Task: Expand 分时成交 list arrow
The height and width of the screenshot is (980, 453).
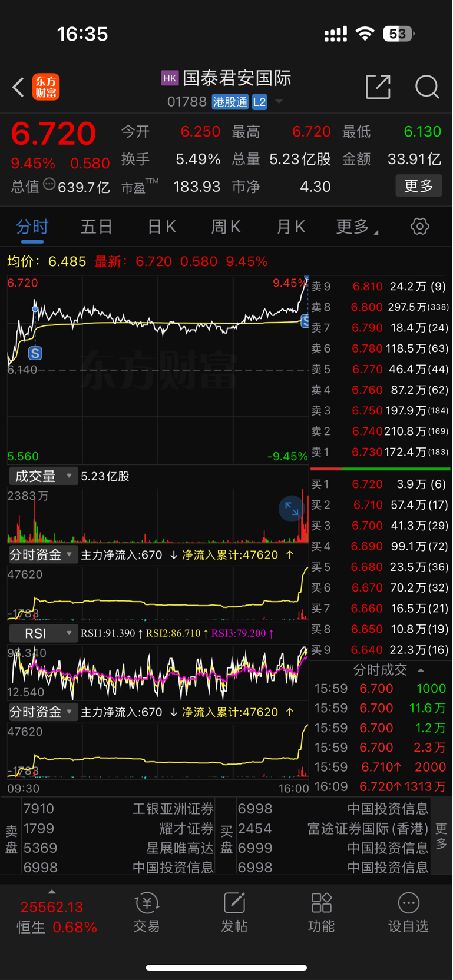Action: 421,670
